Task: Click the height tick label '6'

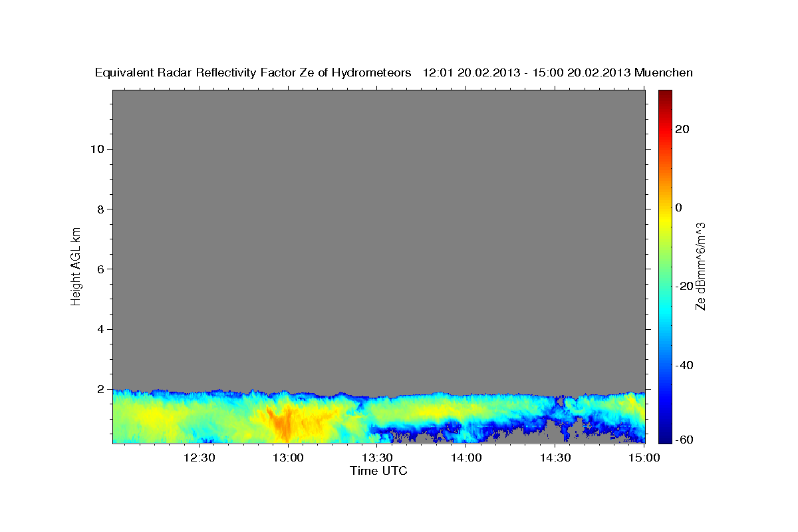Action: 100,269
